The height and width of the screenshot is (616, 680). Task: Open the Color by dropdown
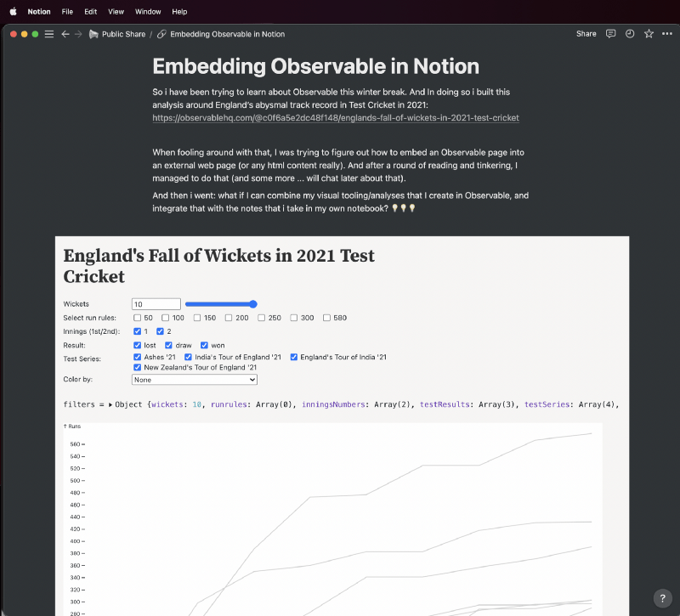point(194,381)
